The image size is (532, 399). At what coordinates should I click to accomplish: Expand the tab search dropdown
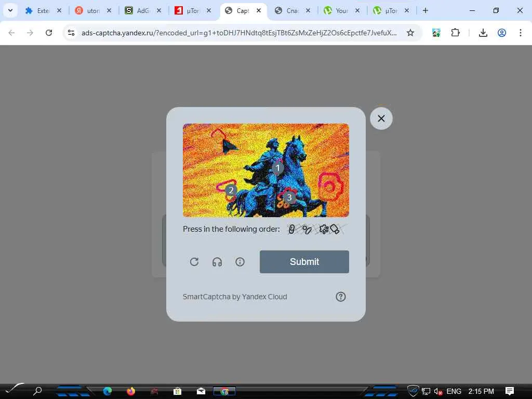tap(10, 10)
